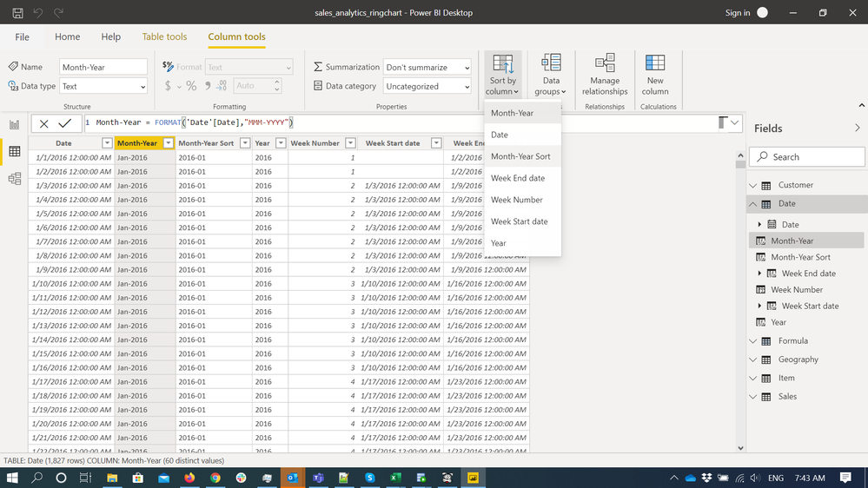
Task: Open File Explorer from the taskbar
Action: tap(112, 478)
